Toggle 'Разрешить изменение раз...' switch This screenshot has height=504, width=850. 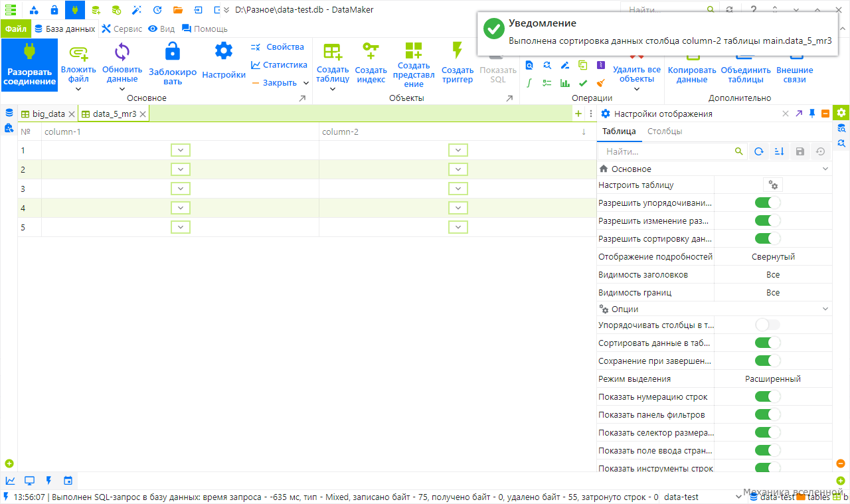coord(768,220)
